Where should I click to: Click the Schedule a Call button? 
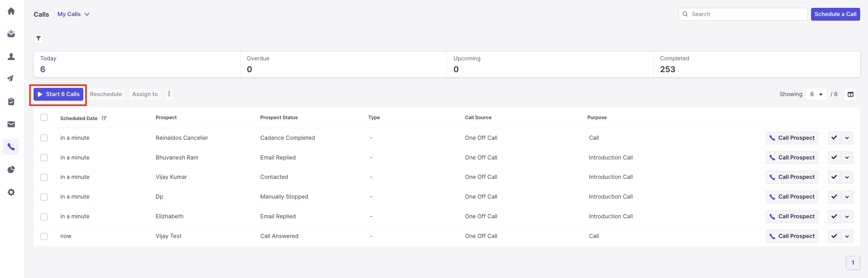pos(835,14)
